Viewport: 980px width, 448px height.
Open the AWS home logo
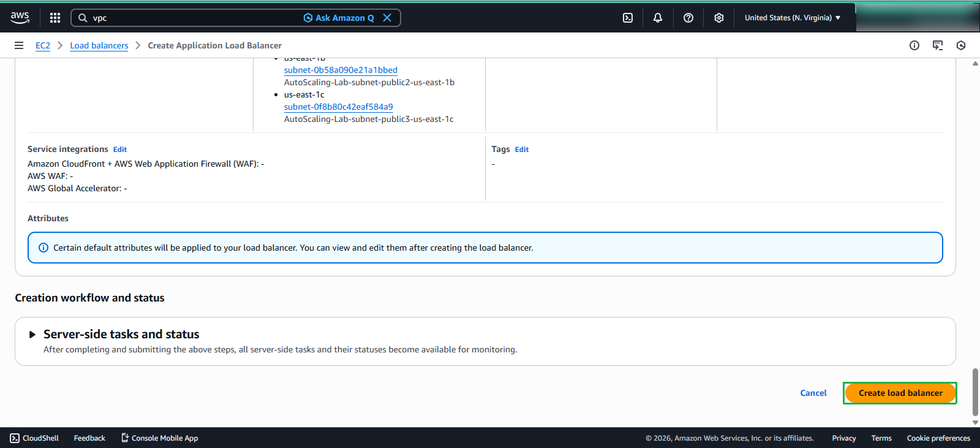click(x=20, y=18)
